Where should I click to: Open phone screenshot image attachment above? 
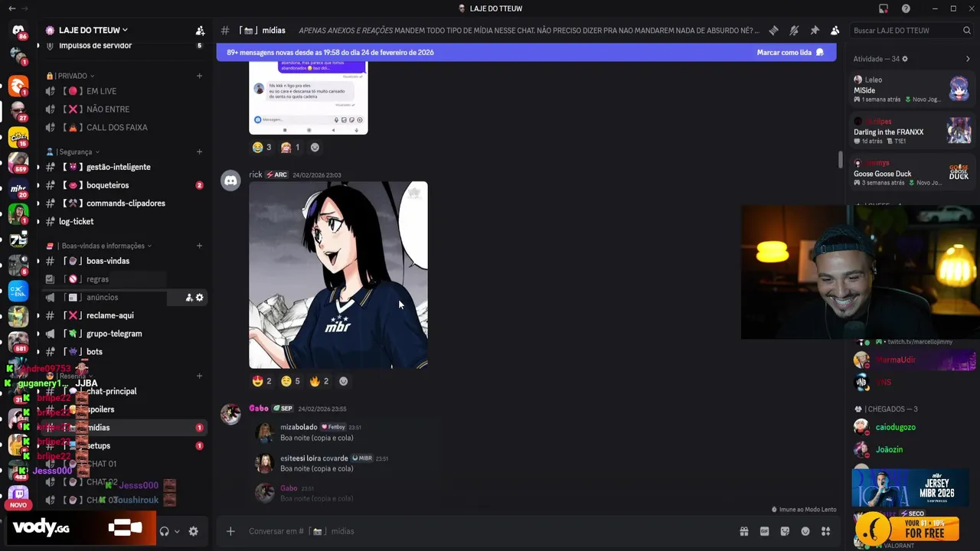pos(309,98)
